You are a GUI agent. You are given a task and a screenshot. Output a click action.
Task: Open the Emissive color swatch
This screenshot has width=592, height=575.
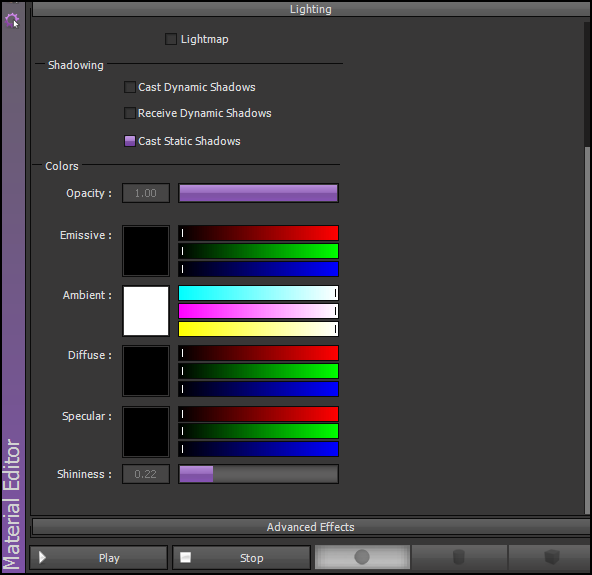coord(146,251)
